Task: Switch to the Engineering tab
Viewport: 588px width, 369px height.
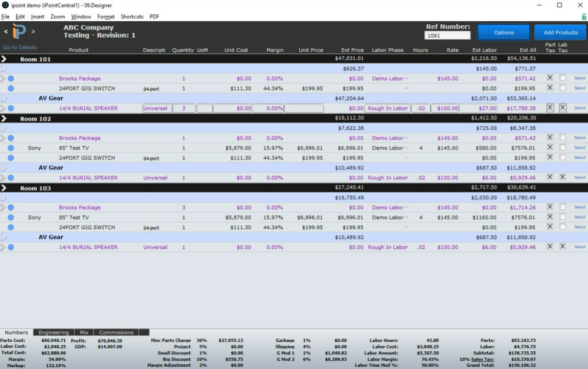Action: tap(54, 332)
